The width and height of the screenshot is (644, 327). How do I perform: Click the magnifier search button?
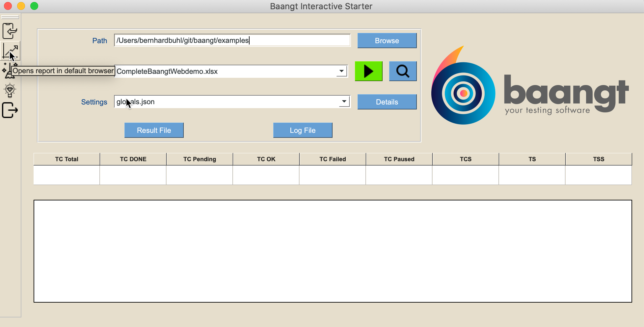[403, 71]
